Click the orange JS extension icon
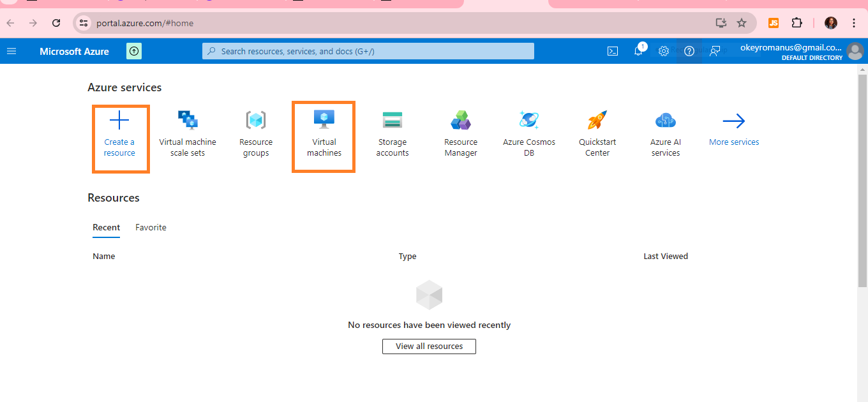868x402 pixels. click(x=774, y=23)
